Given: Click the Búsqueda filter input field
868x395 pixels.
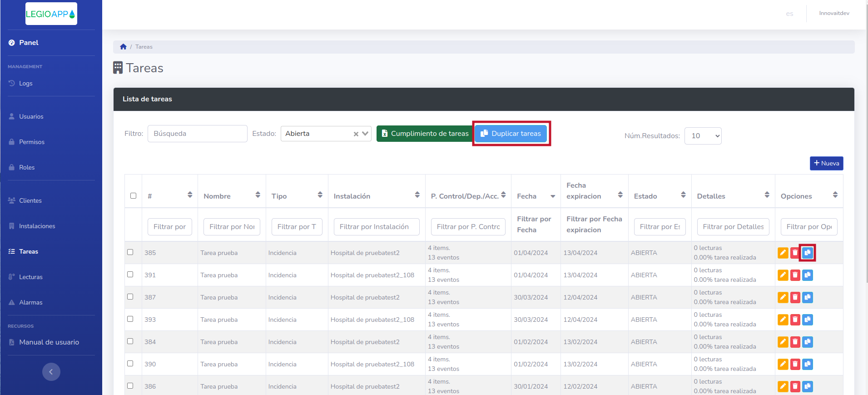Looking at the screenshot, I should pyautogui.click(x=197, y=134).
